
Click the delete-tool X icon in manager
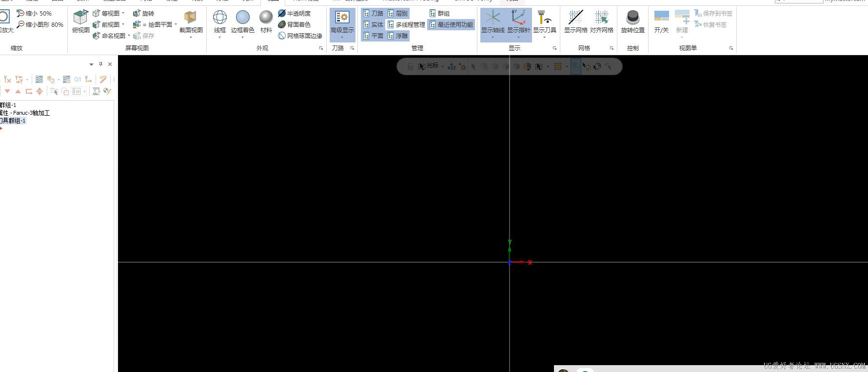pyautogui.click(x=7, y=79)
